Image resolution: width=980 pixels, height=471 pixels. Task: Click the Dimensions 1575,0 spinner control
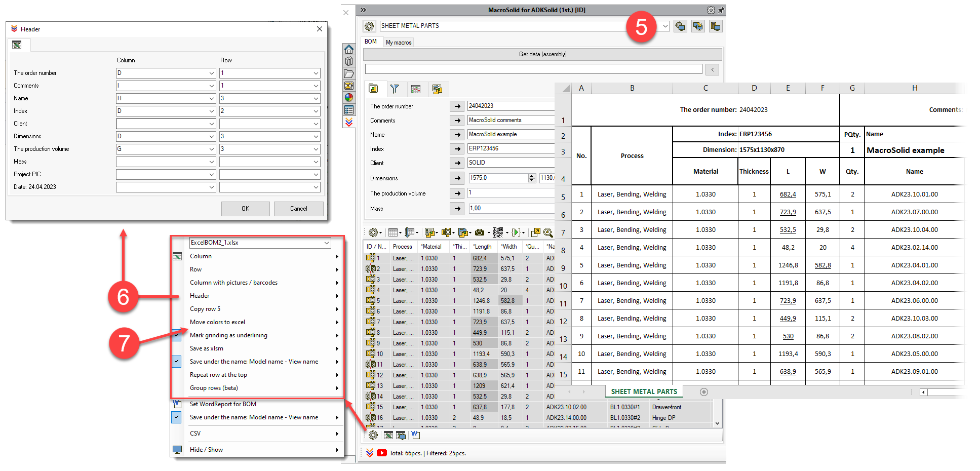pos(531,178)
